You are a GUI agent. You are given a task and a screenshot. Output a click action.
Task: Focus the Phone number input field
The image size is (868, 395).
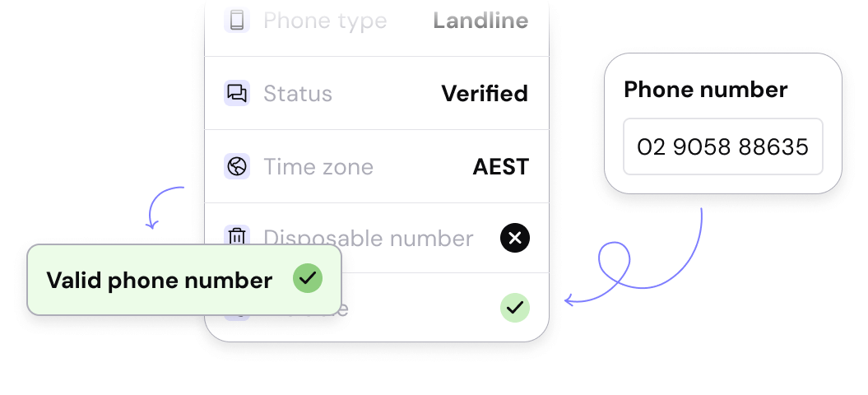coord(722,147)
